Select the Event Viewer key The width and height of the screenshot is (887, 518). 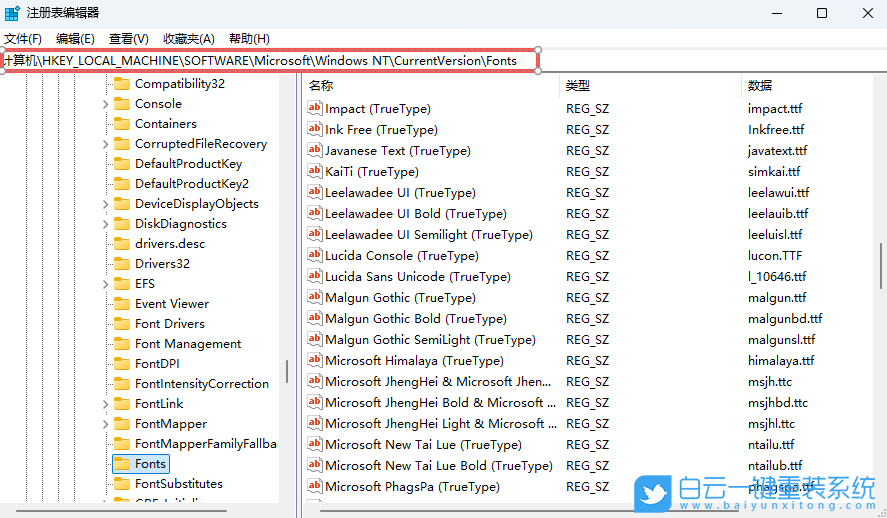[x=172, y=304]
